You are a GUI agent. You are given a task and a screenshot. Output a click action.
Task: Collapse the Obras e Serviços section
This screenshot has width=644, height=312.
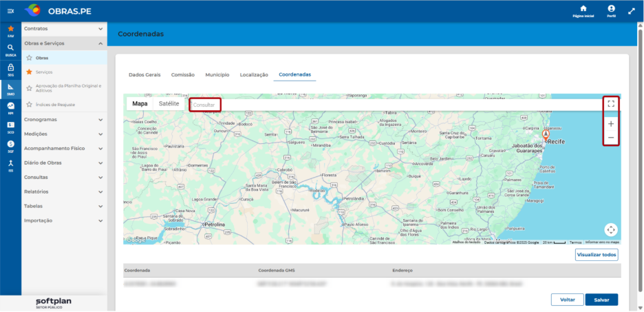pos(64,43)
